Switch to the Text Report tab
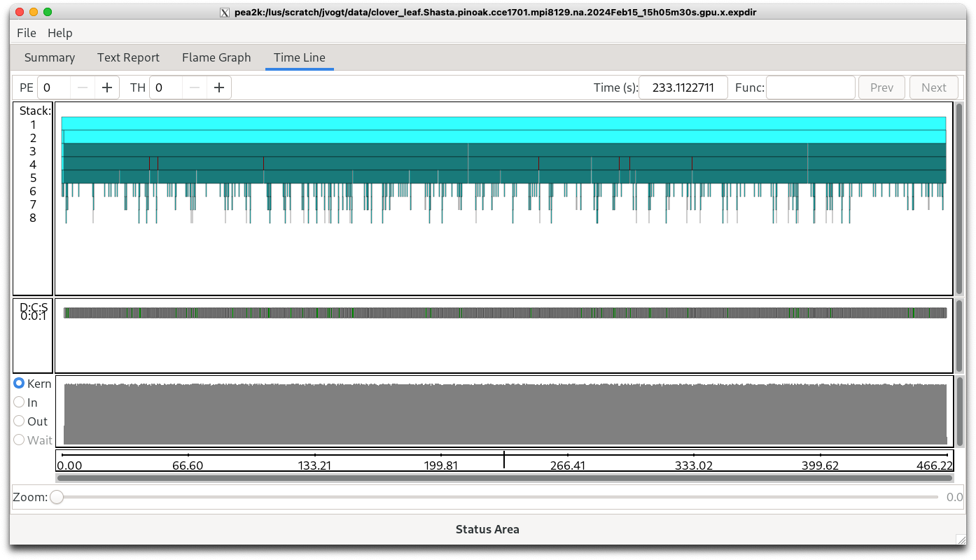 point(128,57)
